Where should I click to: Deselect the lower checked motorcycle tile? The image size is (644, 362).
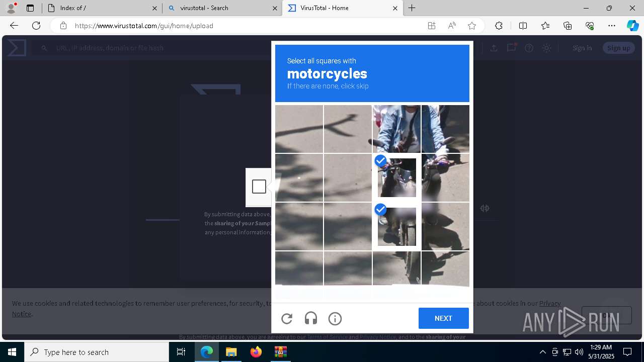pos(396,226)
